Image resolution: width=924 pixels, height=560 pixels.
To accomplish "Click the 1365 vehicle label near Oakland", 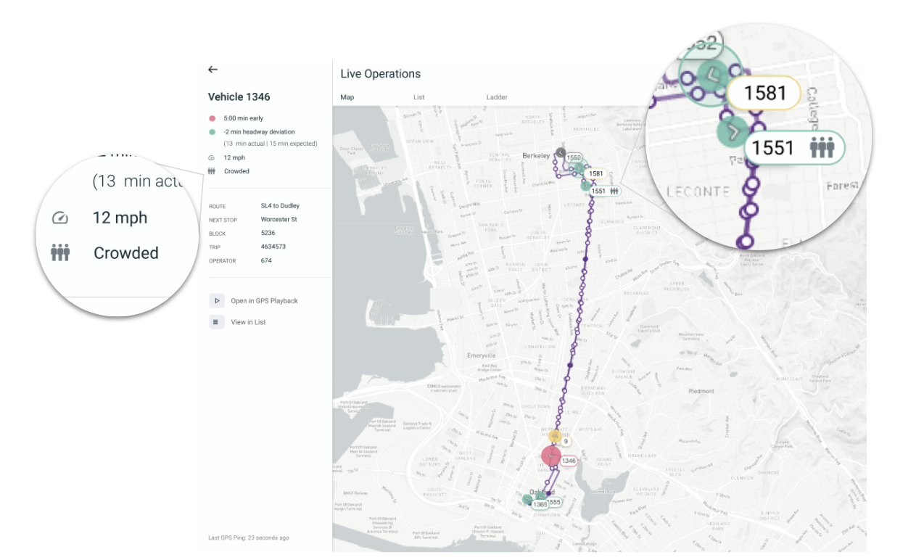I will coord(540,504).
